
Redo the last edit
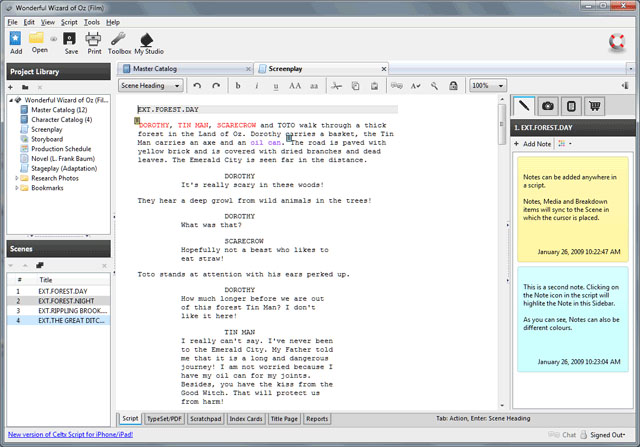[216, 86]
